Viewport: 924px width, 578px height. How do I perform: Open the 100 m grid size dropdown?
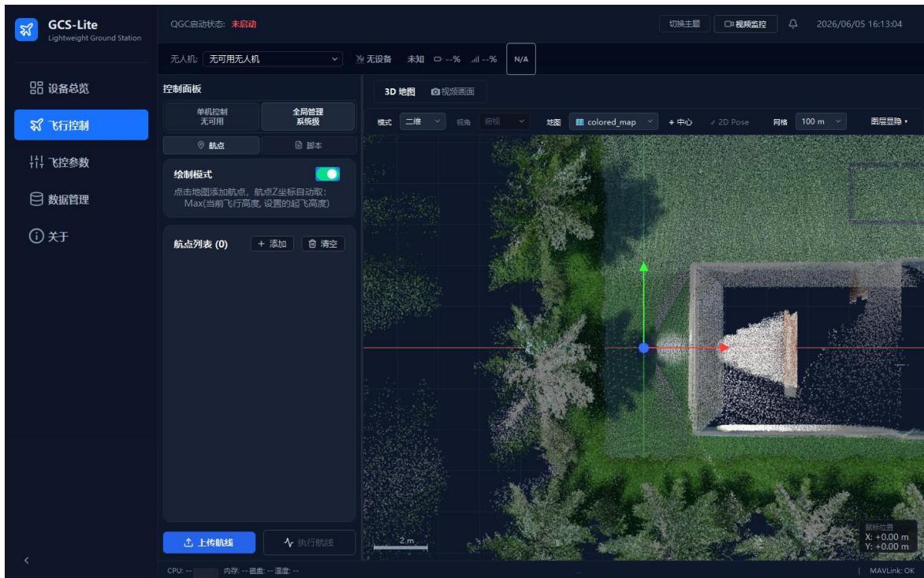pyautogui.click(x=821, y=121)
